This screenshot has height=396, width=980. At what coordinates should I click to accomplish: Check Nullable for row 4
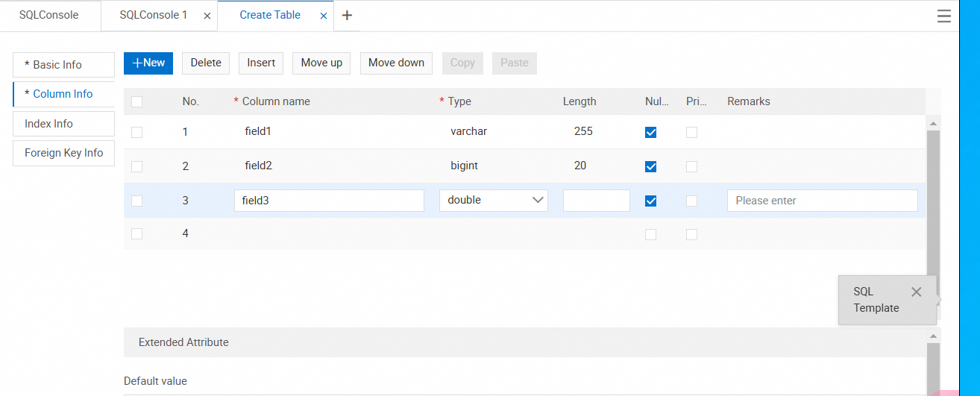pos(650,234)
